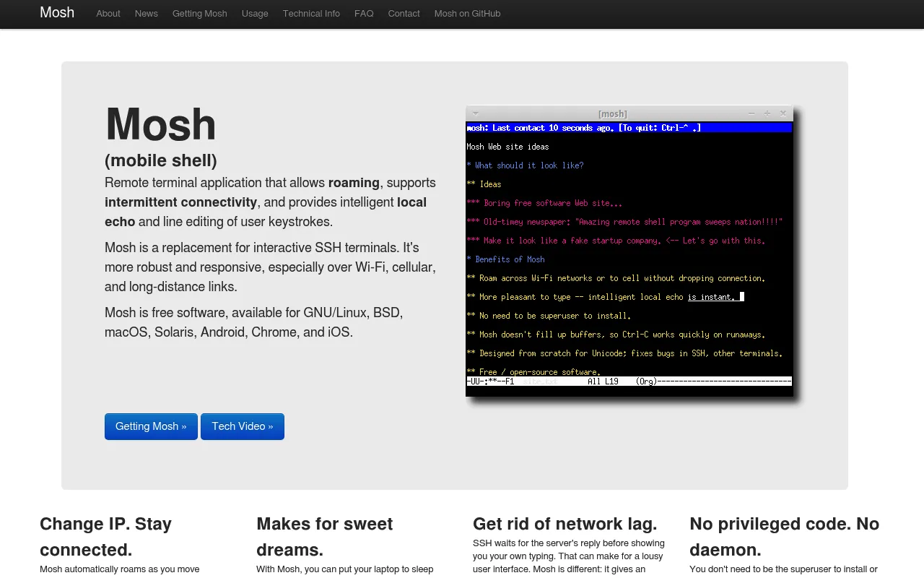Image resolution: width=924 pixels, height=578 pixels.
Task: Click the bold word 'roaming' in intro
Action: pos(354,183)
